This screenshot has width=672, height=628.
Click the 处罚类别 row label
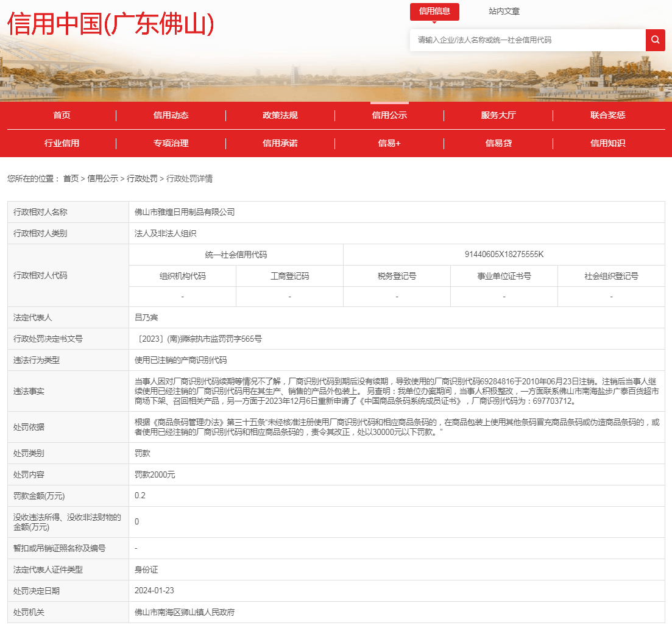tap(29, 453)
